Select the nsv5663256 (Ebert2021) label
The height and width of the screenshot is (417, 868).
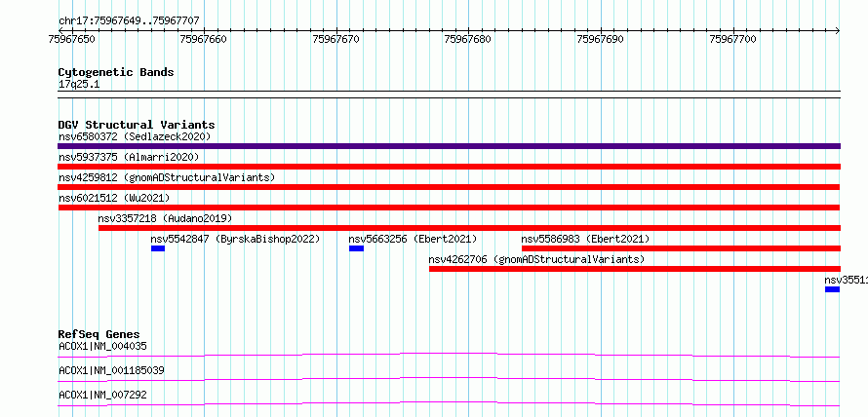pos(413,239)
